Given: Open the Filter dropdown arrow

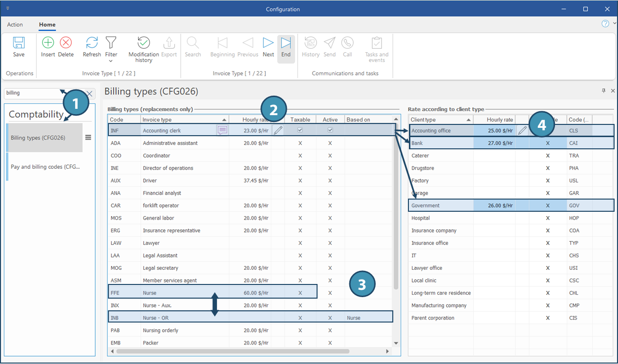Looking at the screenshot, I should tap(111, 61).
